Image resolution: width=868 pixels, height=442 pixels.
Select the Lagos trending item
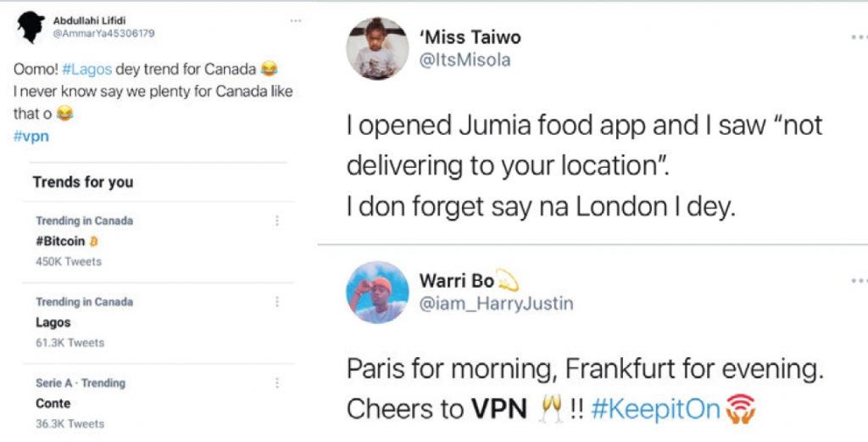[x=158, y=322]
